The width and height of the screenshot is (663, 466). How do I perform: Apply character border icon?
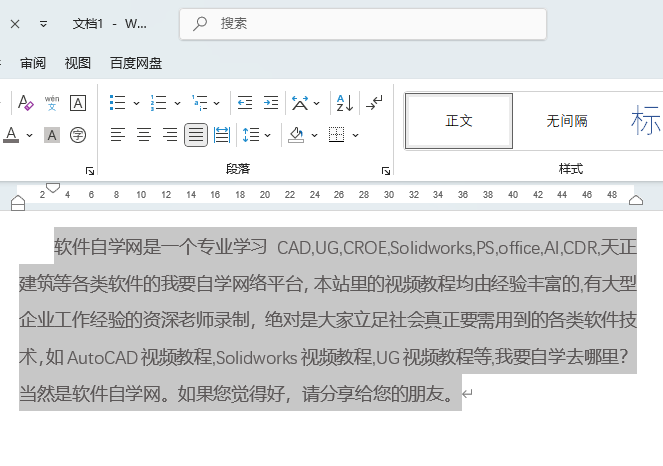78,103
